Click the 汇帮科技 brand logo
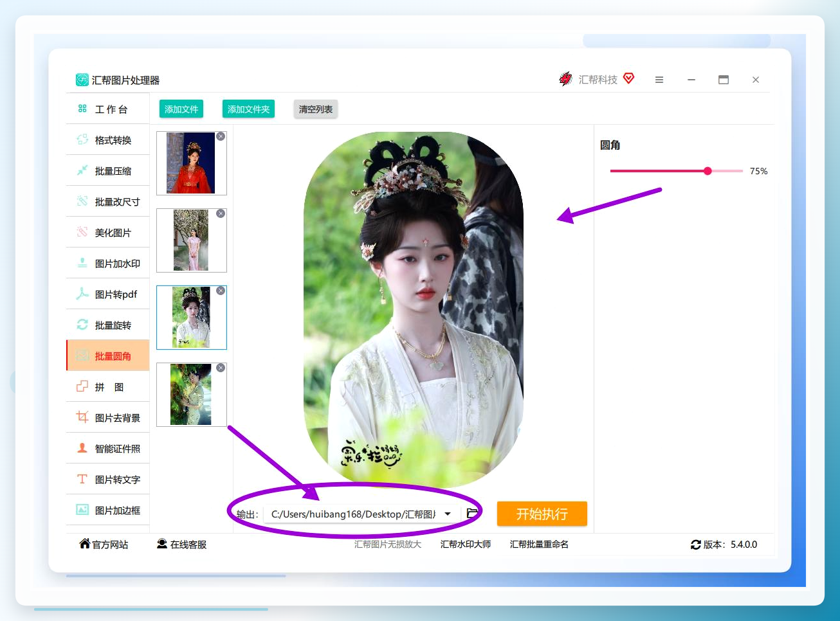The height and width of the screenshot is (621, 840). click(566, 79)
